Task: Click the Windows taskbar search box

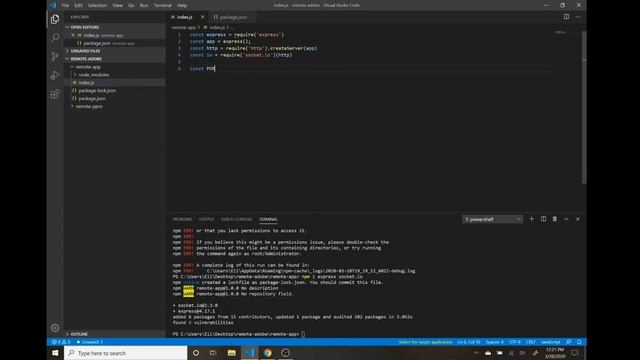Action: [x=126, y=353]
